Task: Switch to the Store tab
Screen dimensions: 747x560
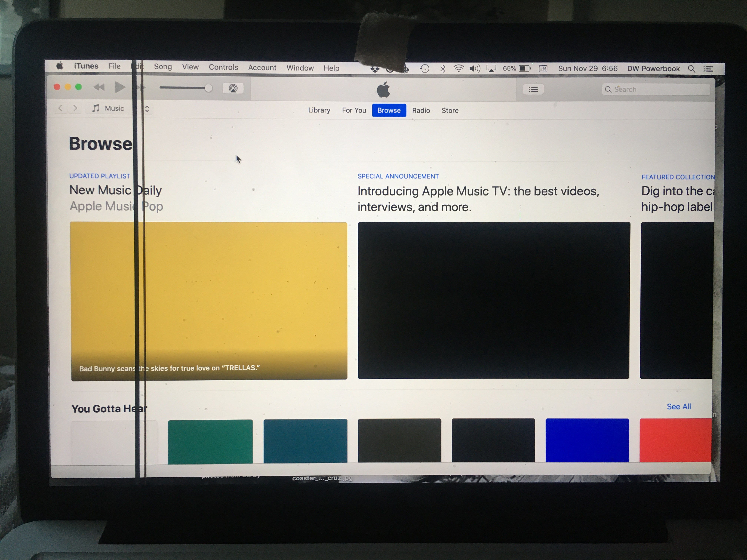Action: click(x=450, y=110)
